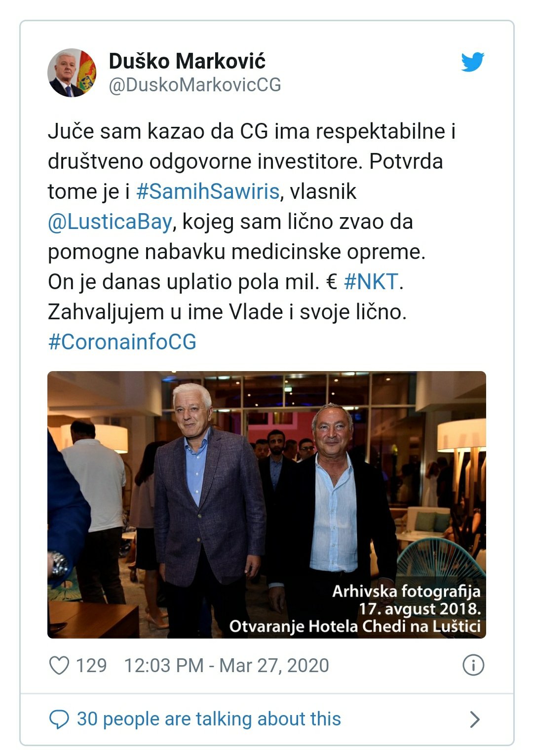The image size is (533, 756).
Task: Expand conversation with the right chevron
Action: pos(475,719)
